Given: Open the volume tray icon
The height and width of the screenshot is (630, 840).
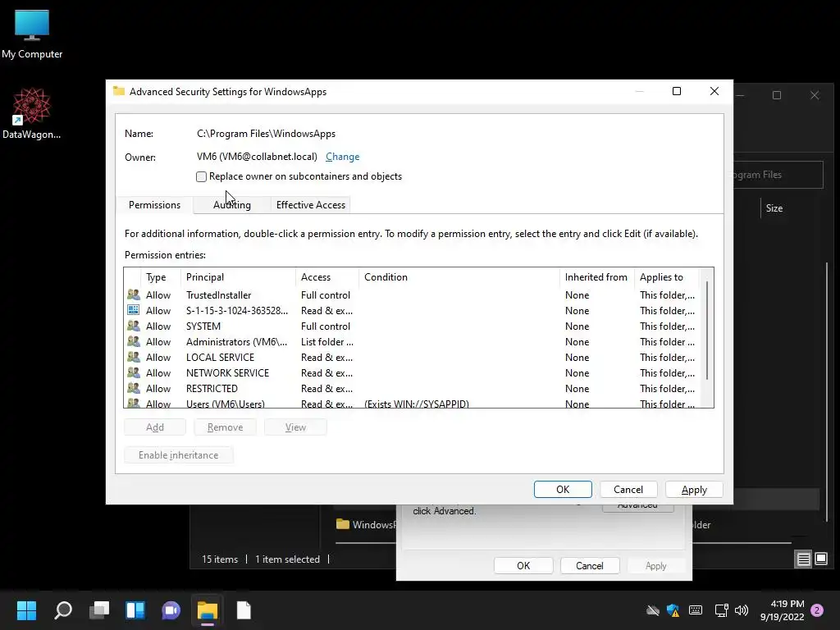Looking at the screenshot, I should pos(742,610).
